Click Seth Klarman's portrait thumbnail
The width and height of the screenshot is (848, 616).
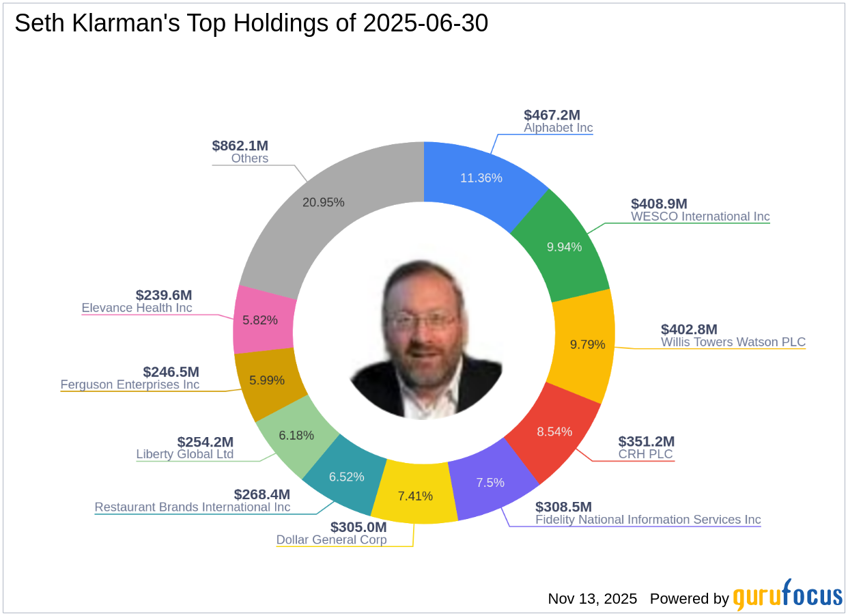point(425,339)
